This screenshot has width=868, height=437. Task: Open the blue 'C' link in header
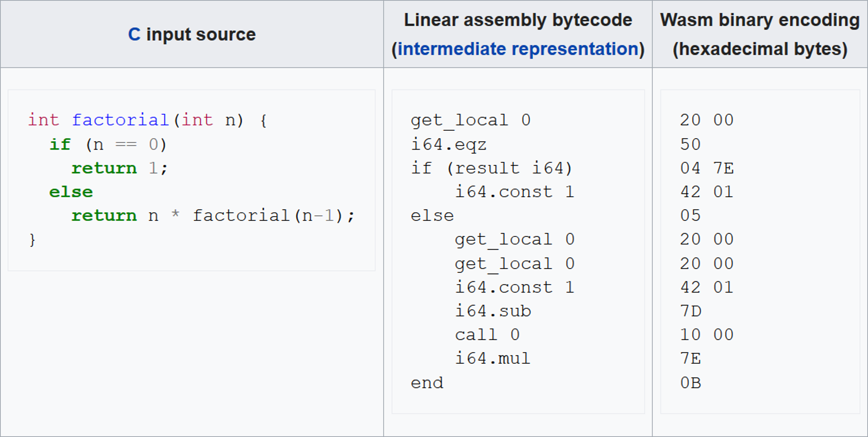coord(134,34)
